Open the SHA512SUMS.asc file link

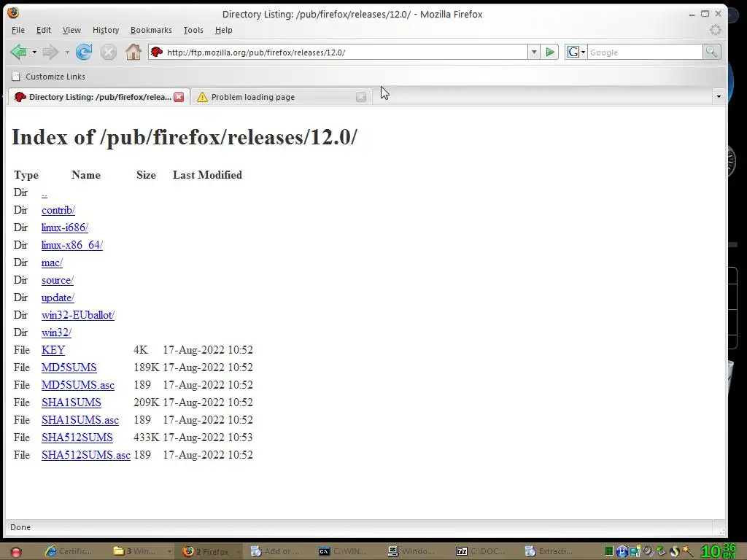coord(86,455)
